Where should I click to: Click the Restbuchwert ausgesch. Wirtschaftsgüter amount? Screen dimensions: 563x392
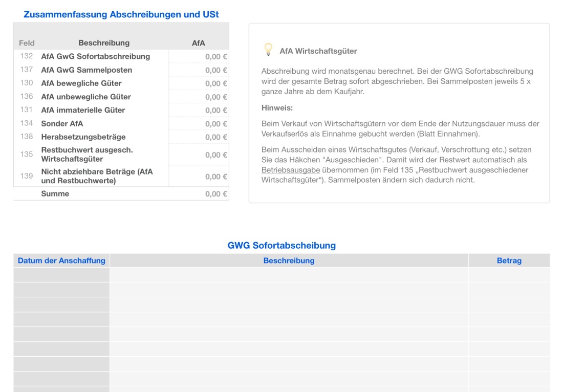coord(215,155)
